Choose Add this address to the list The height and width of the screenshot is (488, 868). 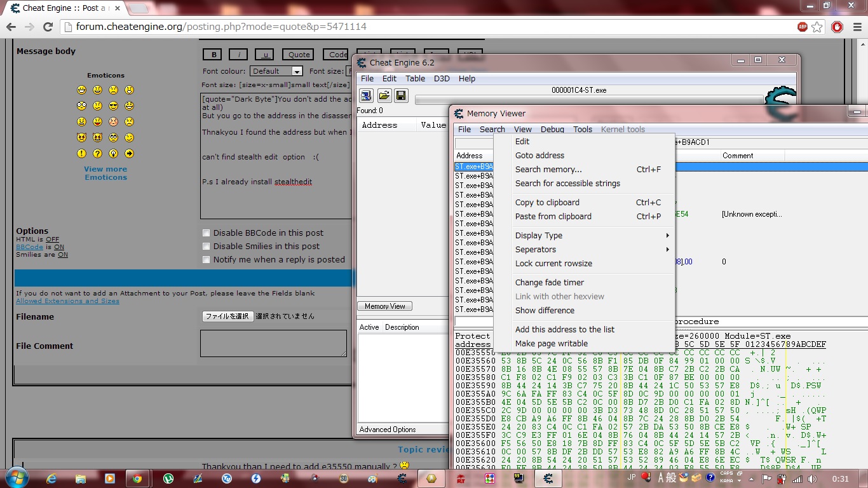click(x=564, y=330)
